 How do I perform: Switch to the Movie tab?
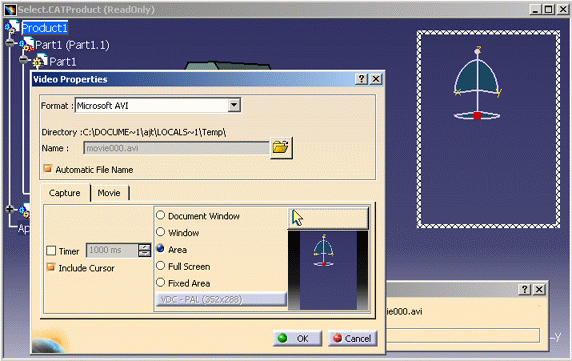pos(109,193)
